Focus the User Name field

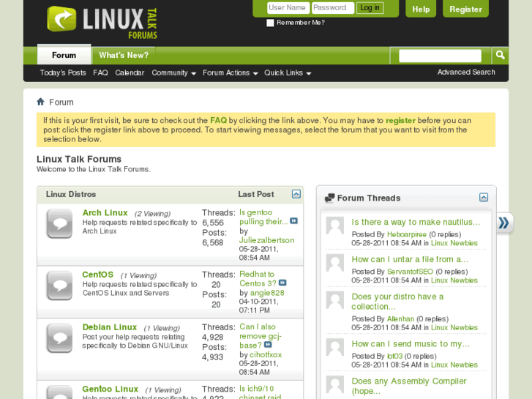[288, 7]
